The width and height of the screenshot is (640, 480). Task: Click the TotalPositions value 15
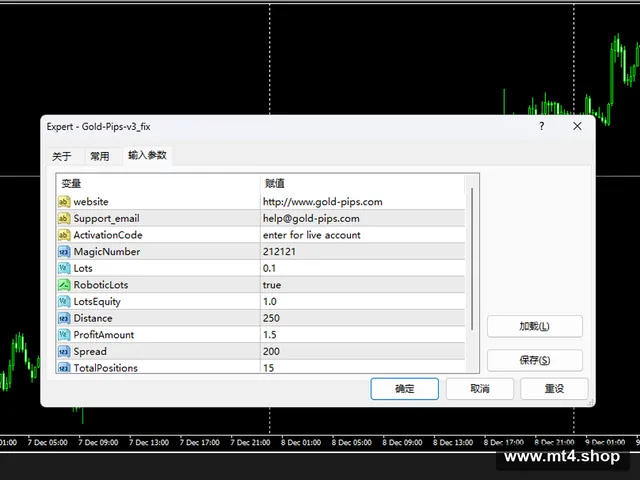coord(268,368)
